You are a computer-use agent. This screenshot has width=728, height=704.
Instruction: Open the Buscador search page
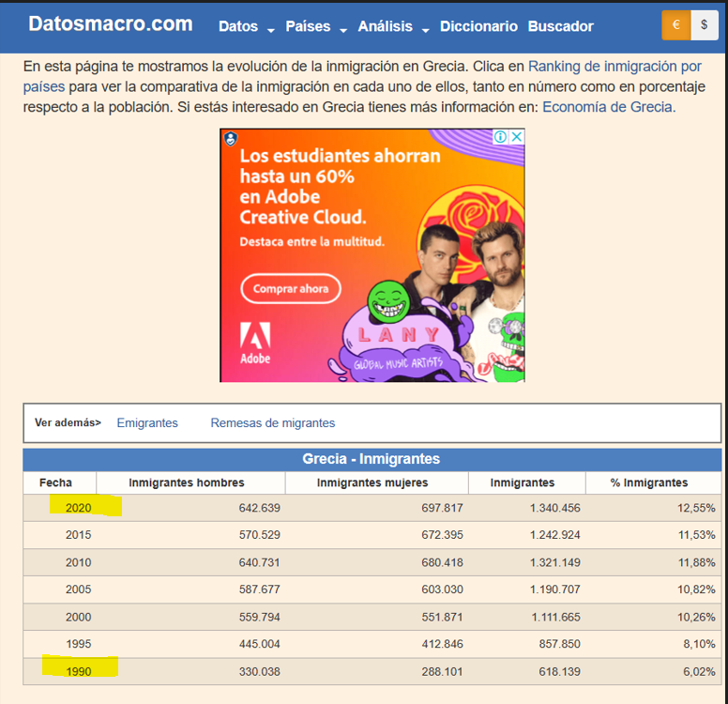click(560, 26)
